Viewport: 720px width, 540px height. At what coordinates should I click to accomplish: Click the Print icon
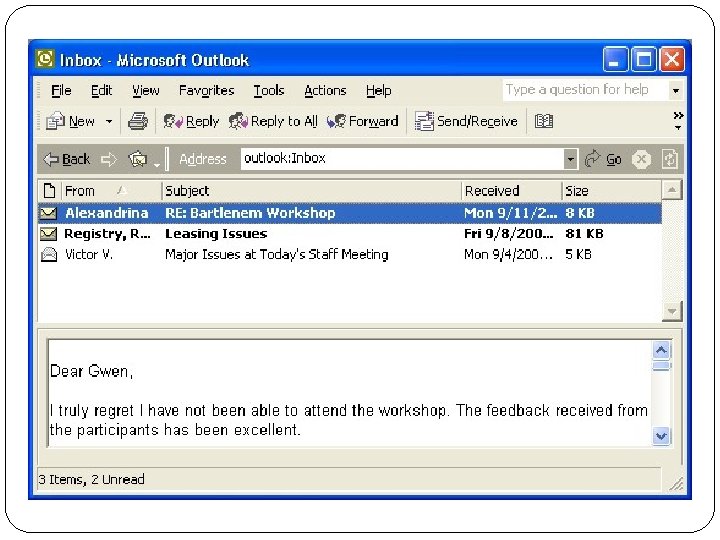click(x=138, y=121)
